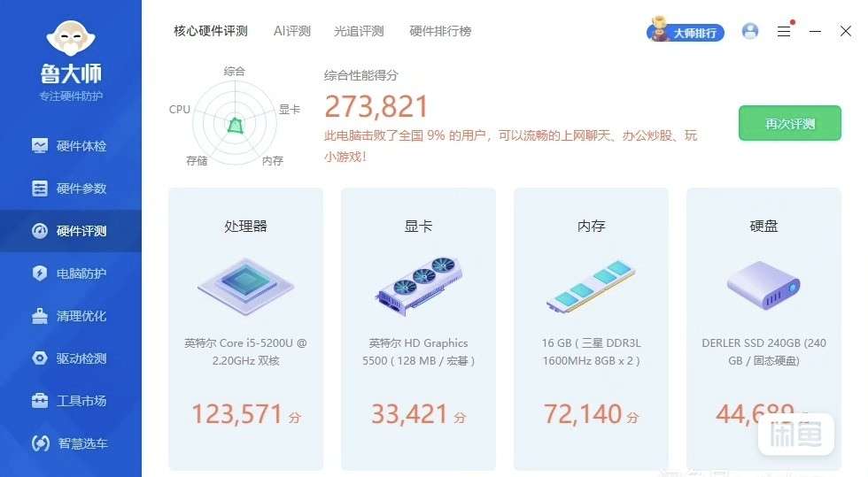This screenshot has height=477, width=868.
Task: Click the memory score 72,140
Action: click(x=583, y=414)
